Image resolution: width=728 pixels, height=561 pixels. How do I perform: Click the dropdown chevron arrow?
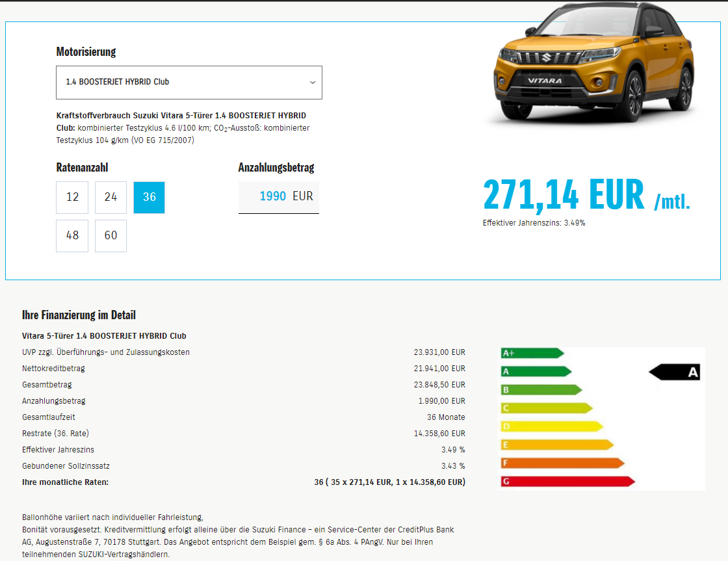(313, 82)
